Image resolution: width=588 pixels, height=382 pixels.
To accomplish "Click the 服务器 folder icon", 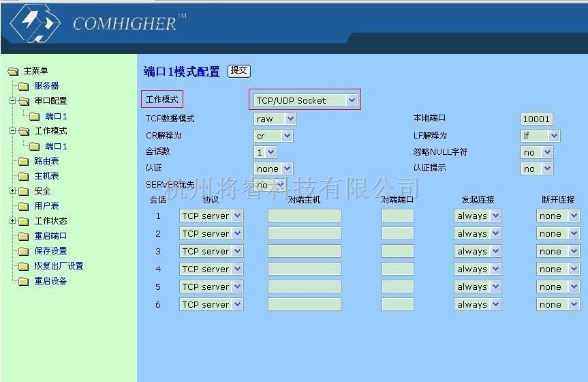I will tap(24, 86).
